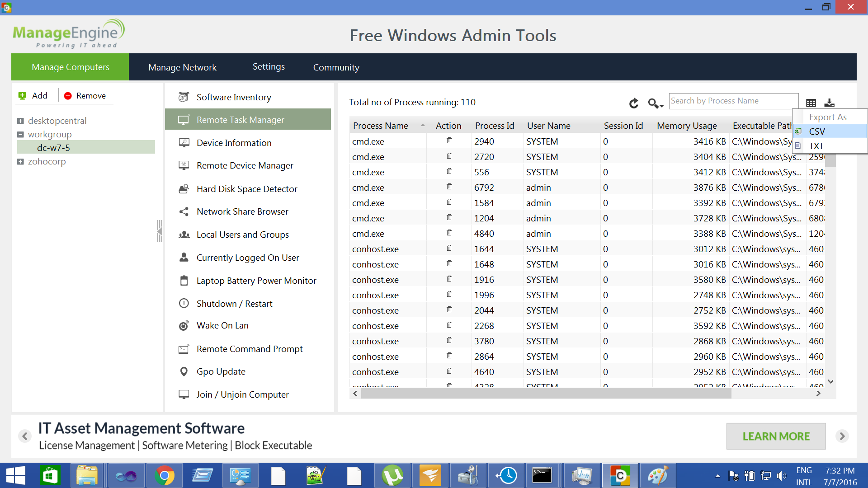Image resolution: width=868 pixels, height=488 pixels.
Task: Kill process conhost.exe with ID 1996
Action: click(x=449, y=295)
